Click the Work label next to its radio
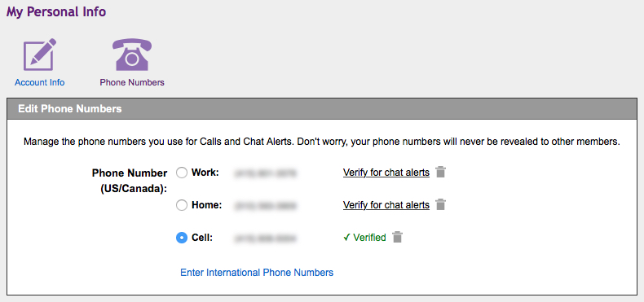The image size is (644, 302). tap(205, 173)
